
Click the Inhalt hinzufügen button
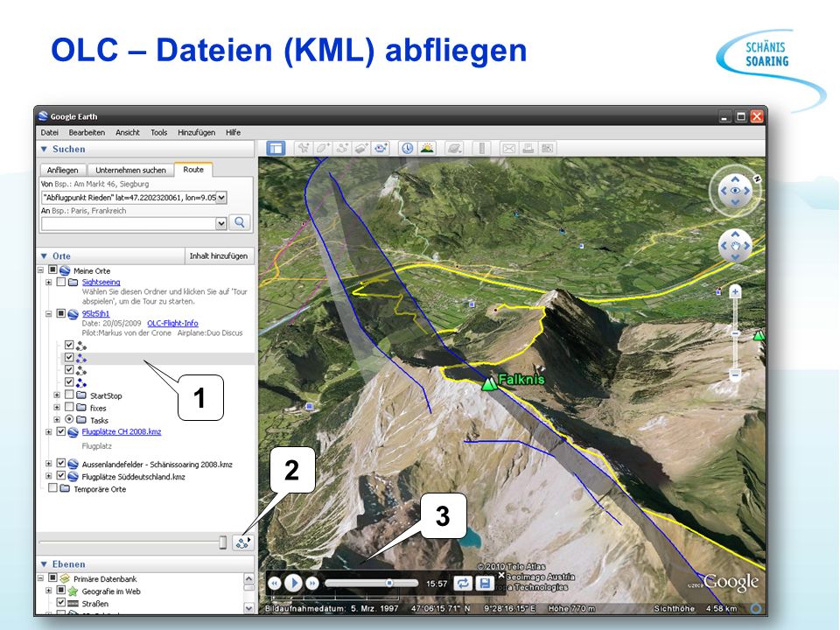click(x=219, y=256)
